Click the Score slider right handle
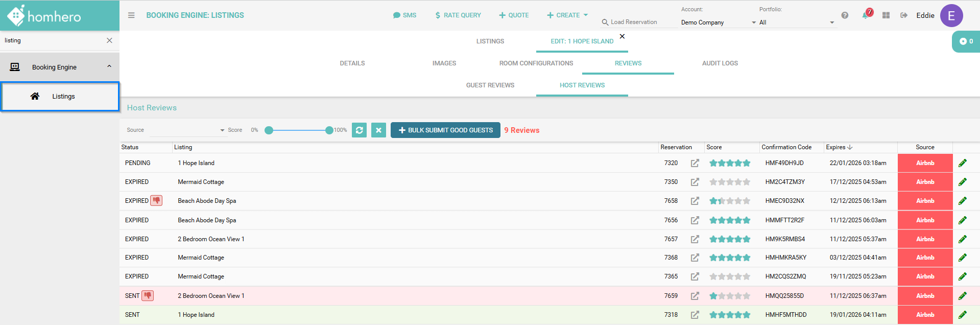Viewport: 980px width, 325px height. 329,130
